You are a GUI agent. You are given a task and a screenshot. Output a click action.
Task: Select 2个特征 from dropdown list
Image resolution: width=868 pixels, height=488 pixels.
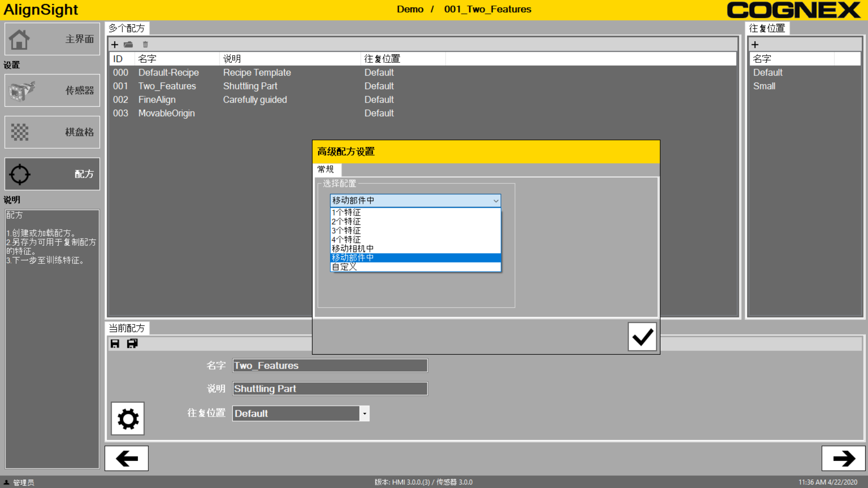click(346, 221)
